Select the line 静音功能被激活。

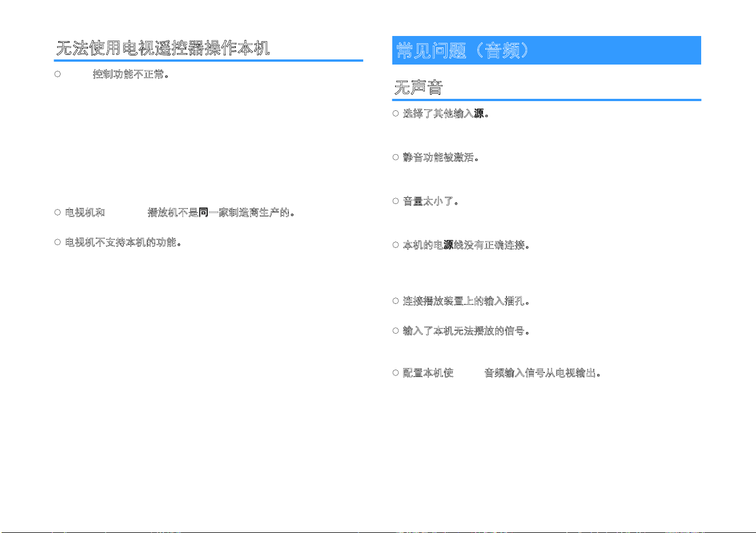point(440,158)
